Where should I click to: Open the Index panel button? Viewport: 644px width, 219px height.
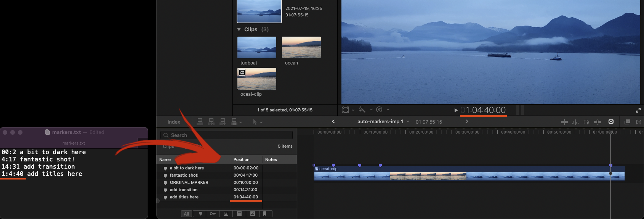[x=174, y=122]
